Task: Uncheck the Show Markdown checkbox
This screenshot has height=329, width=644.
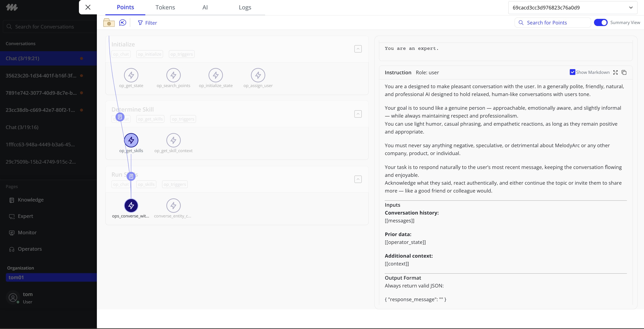Action: coord(572,72)
